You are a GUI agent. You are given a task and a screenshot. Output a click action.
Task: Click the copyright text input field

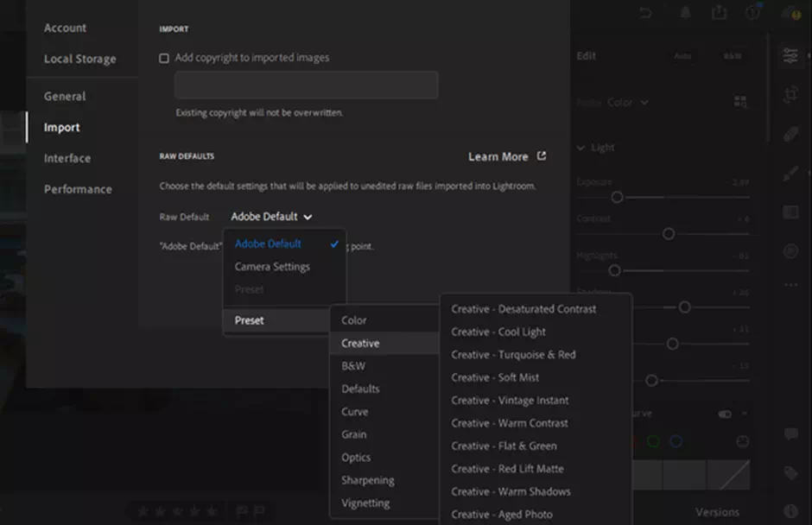click(x=306, y=85)
